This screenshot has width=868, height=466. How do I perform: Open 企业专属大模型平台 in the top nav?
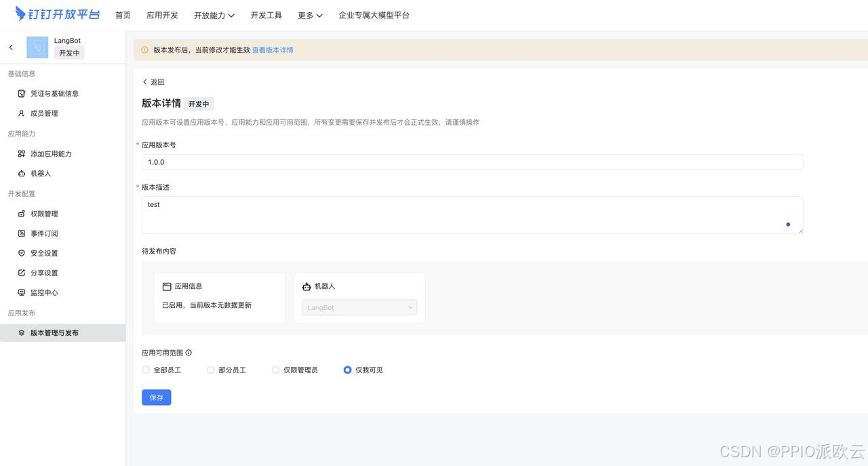point(374,15)
